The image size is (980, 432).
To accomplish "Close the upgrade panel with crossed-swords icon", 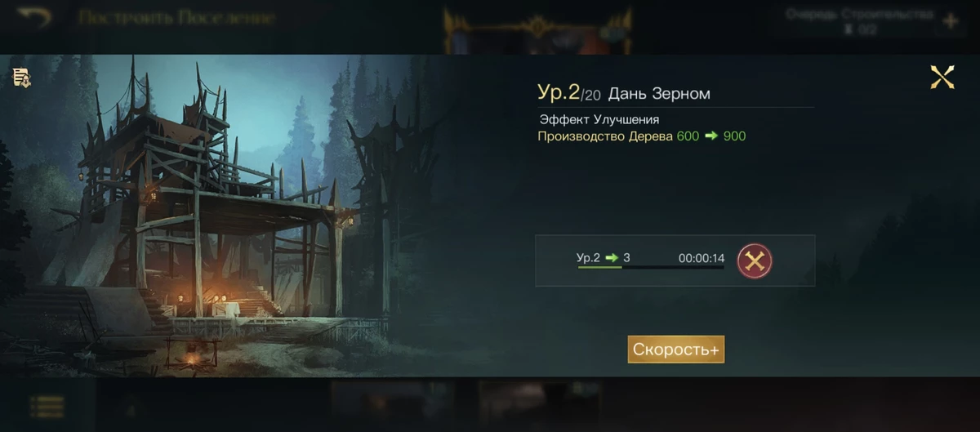I will (942, 78).
